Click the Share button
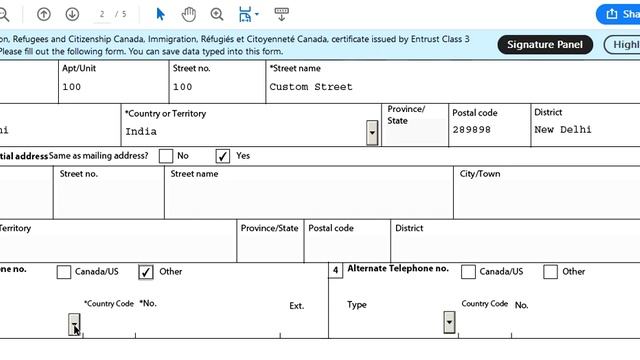 point(618,14)
